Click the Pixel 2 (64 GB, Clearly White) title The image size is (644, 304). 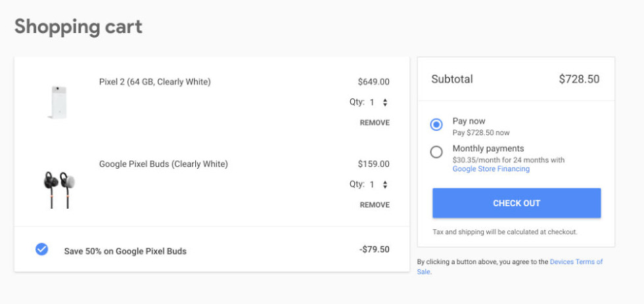(x=154, y=82)
